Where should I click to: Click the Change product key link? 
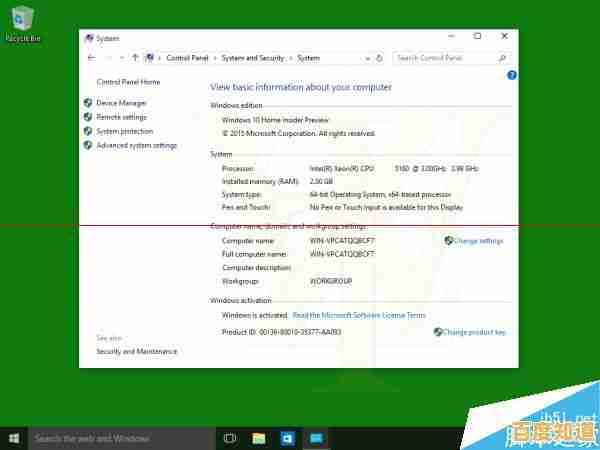[x=473, y=332]
